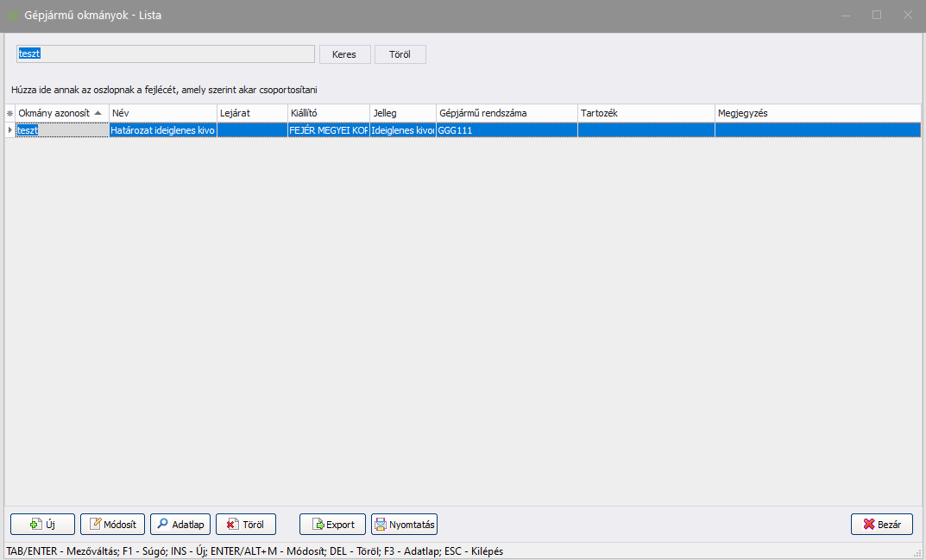Toggle sort arrow on Okmány azonosító column

[x=98, y=113]
